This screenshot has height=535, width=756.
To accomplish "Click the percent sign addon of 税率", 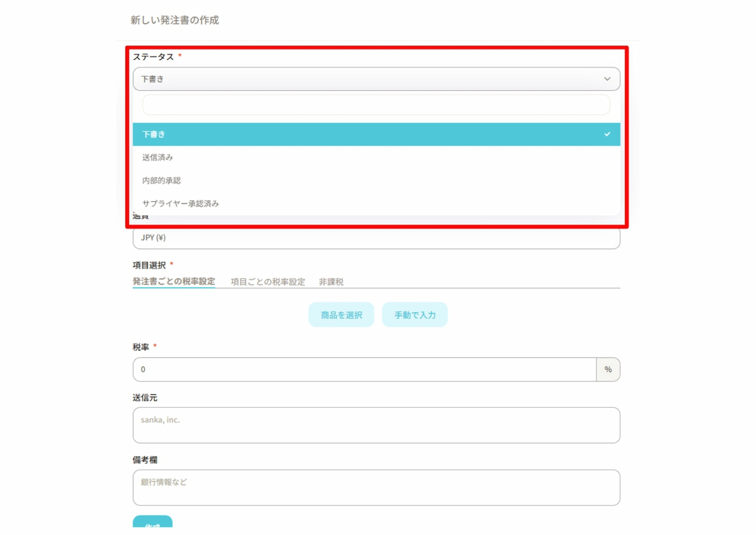I will tap(608, 370).
